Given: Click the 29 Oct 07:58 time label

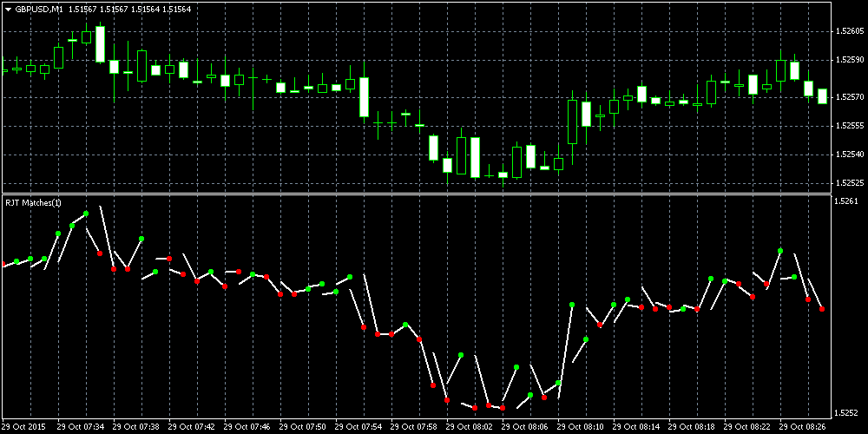Looking at the screenshot, I should tap(415, 427).
